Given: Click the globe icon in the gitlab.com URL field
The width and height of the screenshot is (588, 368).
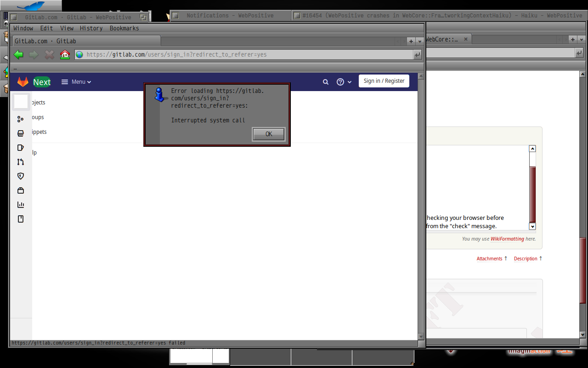Looking at the screenshot, I should pos(79,55).
